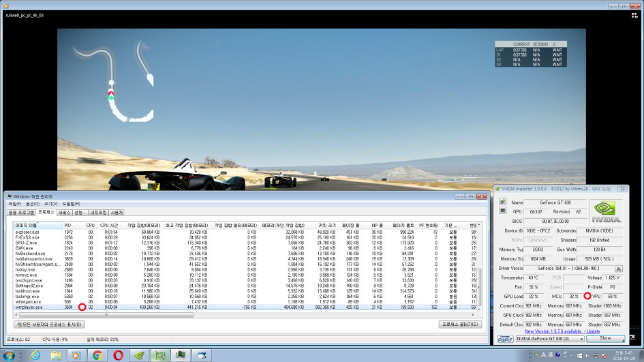This screenshot has width=644, height=362.
Task: Launch Opera browser from the taskbar
Action: pyautogui.click(x=119, y=355)
